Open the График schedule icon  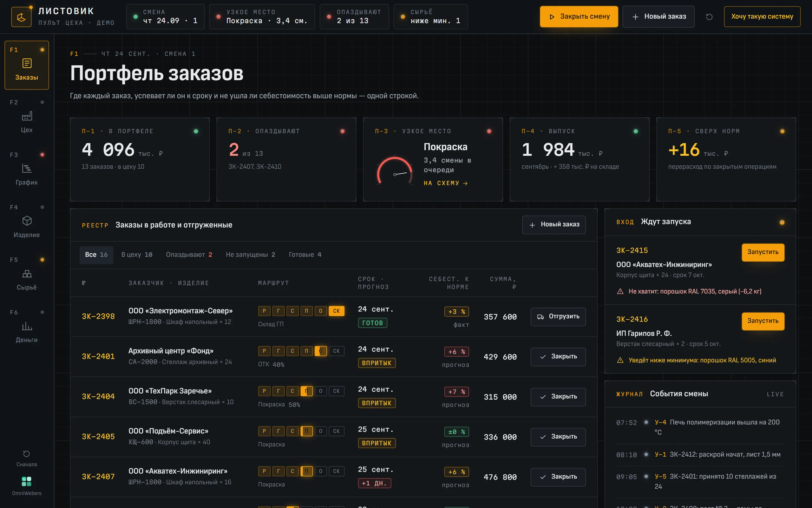(27, 168)
